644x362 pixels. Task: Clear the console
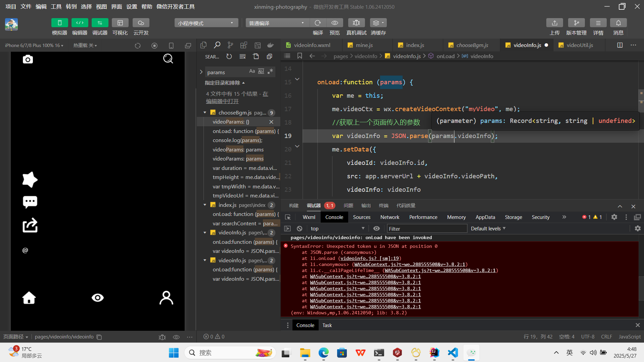pos(300,229)
